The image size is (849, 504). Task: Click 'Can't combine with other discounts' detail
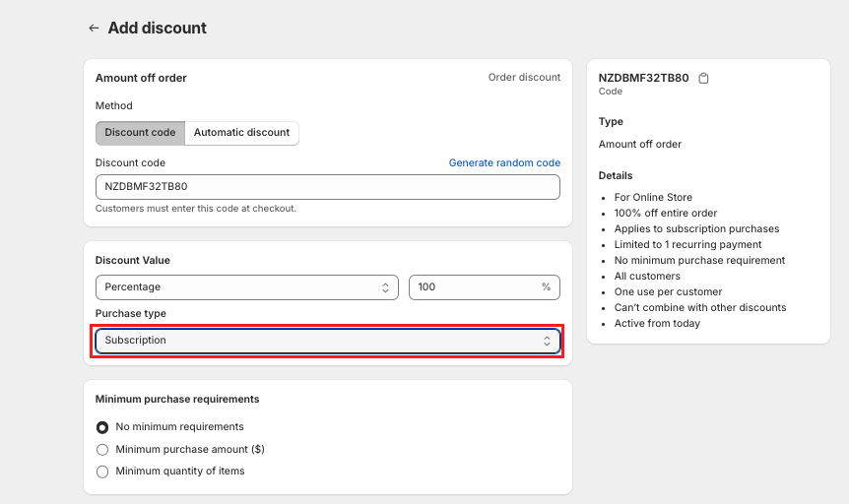pos(699,307)
